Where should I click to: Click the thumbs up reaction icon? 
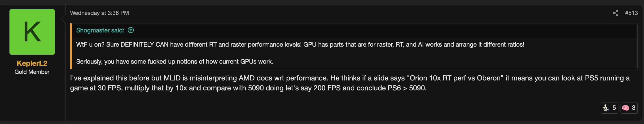coord(606,108)
